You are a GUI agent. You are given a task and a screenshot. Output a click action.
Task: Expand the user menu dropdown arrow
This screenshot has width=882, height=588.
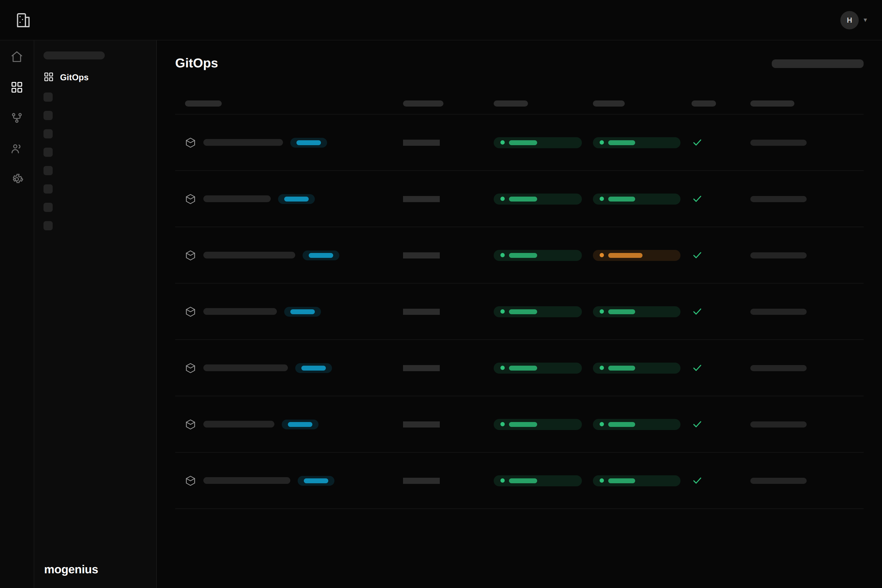tap(865, 20)
